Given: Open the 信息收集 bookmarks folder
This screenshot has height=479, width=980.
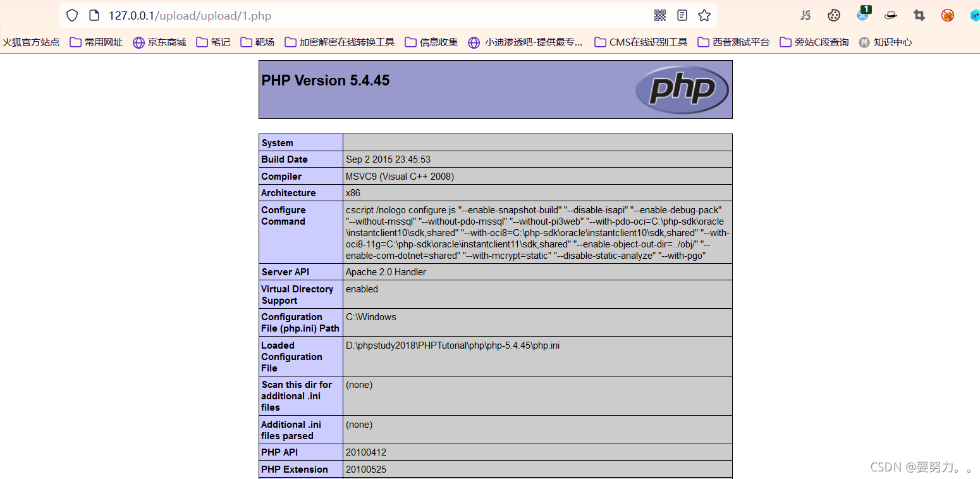Looking at the screenshot, I should (x=431, y=42).
